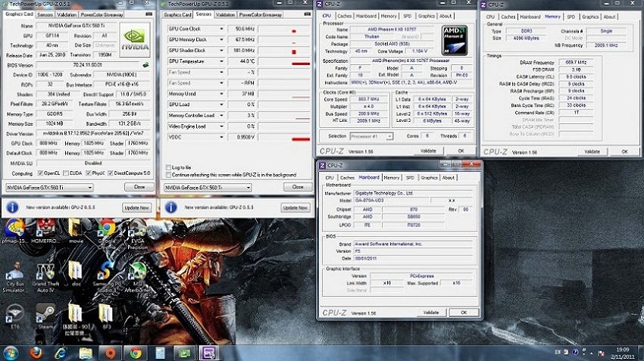Viewport: 644px width, 361px height.
Task: Open About tab in CPU-Z CPU window
Action: coord(445,16)
